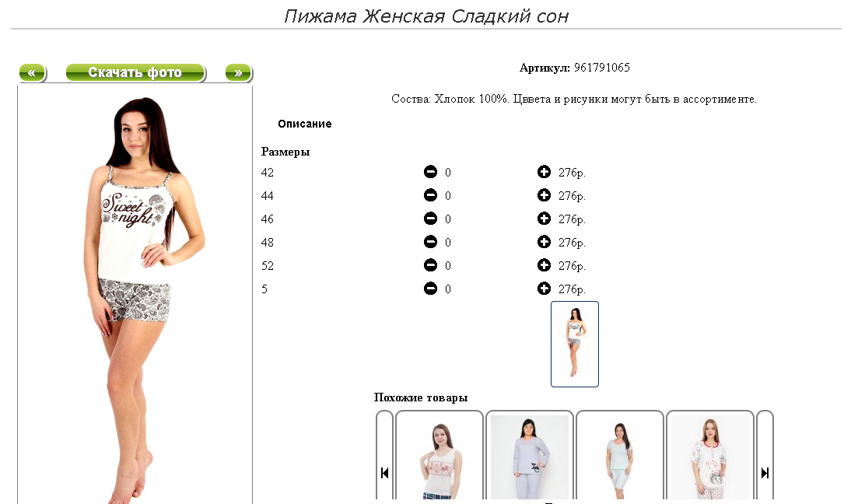Image resolution: width=851 pixels, height=504 pixels.
Task: Go to previous photo with « button
Action: [33, 72]
